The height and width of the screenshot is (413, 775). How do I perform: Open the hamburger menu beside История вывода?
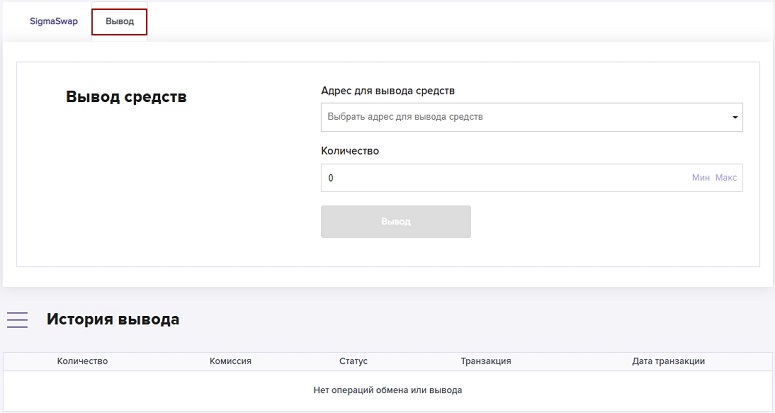point(17,320)
